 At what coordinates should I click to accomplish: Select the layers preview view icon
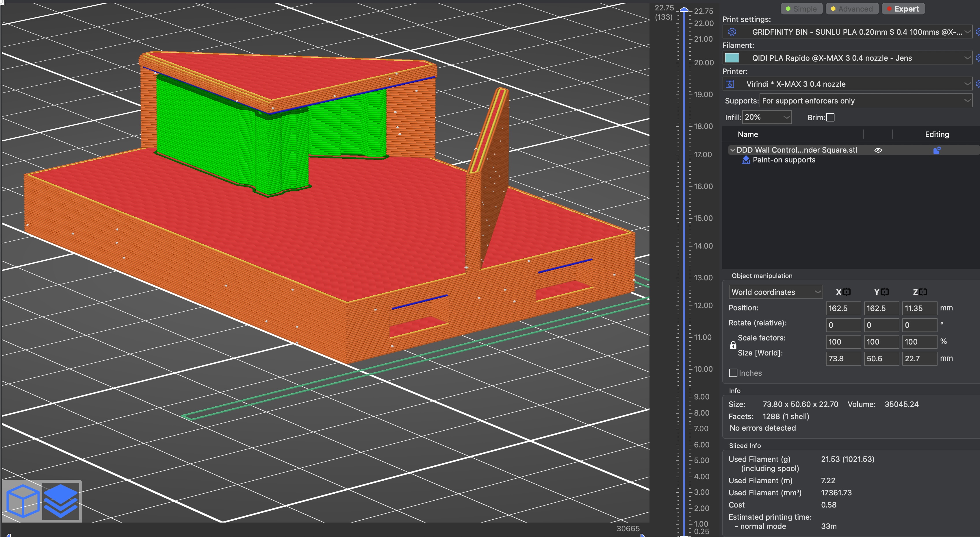[61, 501]
